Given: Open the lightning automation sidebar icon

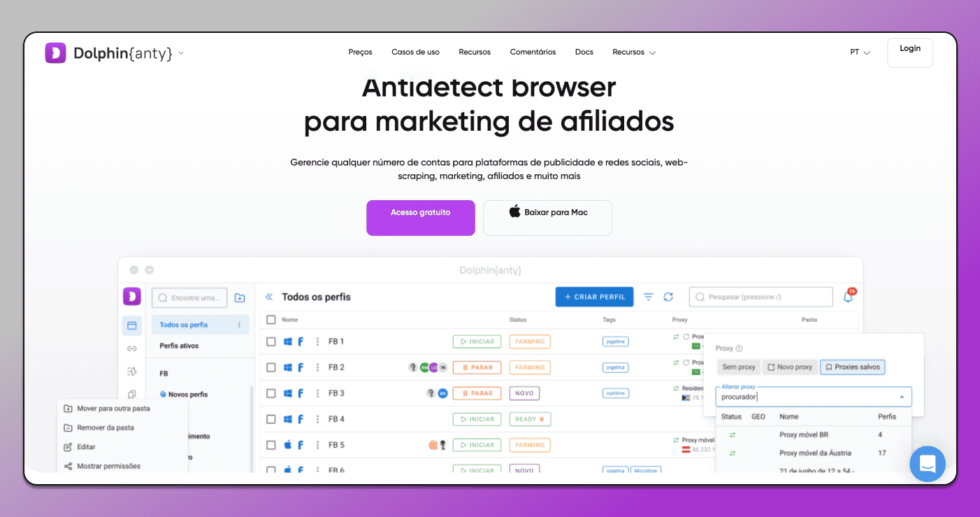Looking at the screenshot, I should pos(131,371).
